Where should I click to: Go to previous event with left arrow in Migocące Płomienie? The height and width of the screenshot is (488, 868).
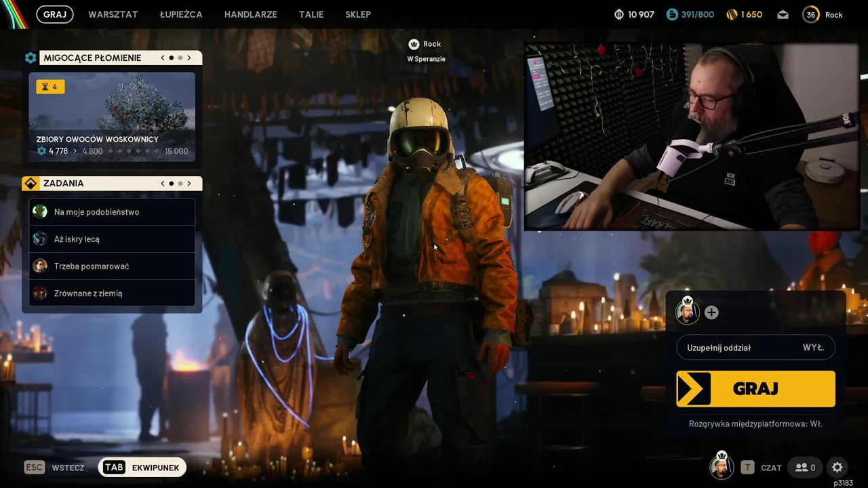click(x=163, y=58)
